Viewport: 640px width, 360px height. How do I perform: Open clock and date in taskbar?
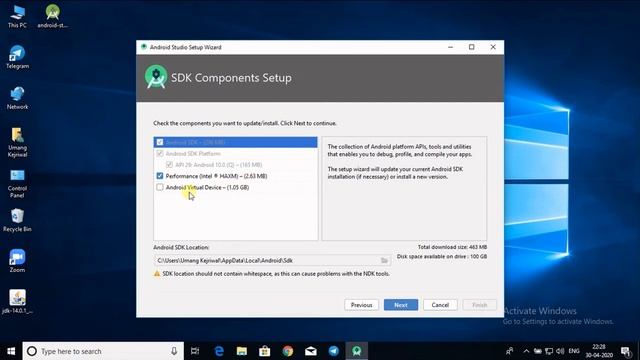[599, 351]
